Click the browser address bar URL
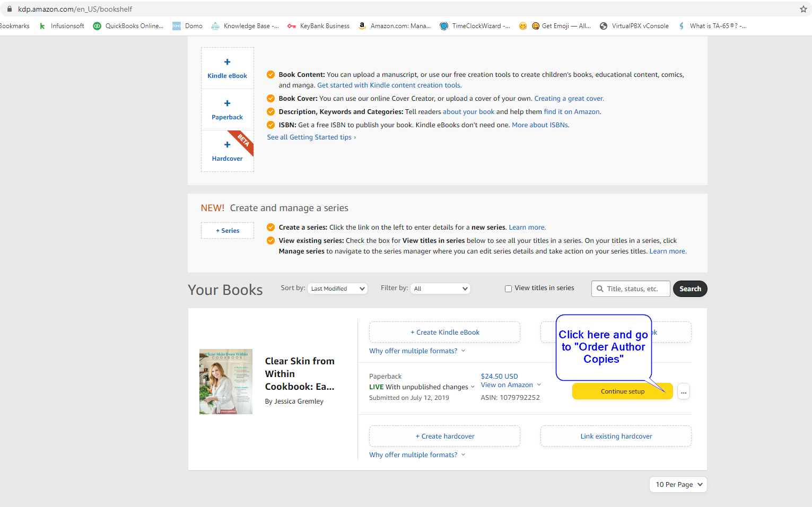The height and width of the screenshot is (507, 812). tap(75, 9)
